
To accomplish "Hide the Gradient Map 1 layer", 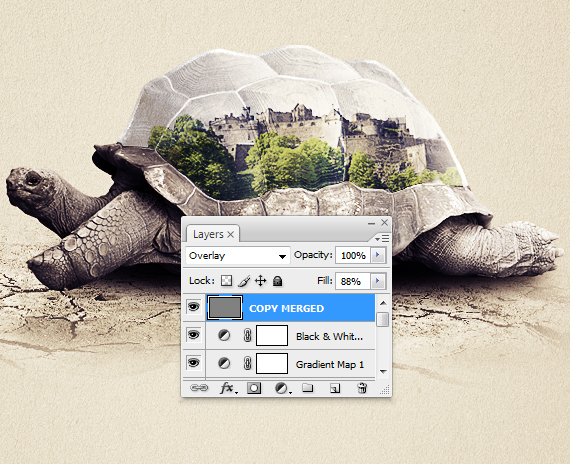I will click(193, 363).
